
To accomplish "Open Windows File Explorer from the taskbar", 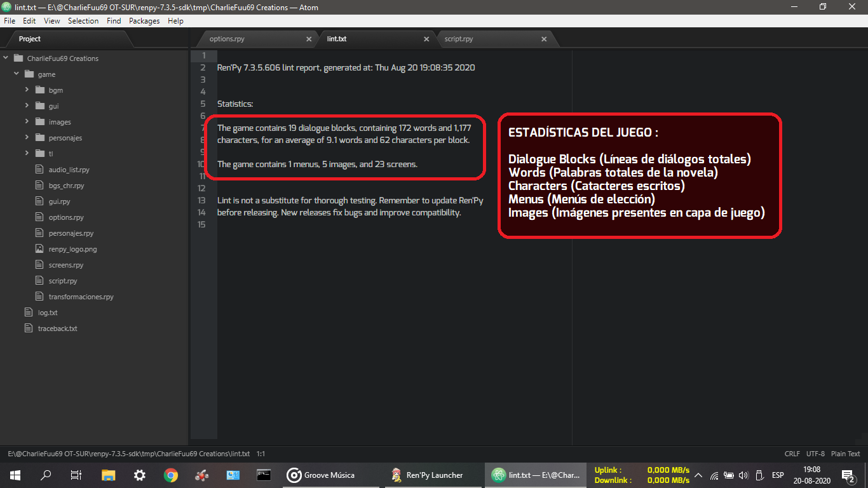I will tap(109, 475).
